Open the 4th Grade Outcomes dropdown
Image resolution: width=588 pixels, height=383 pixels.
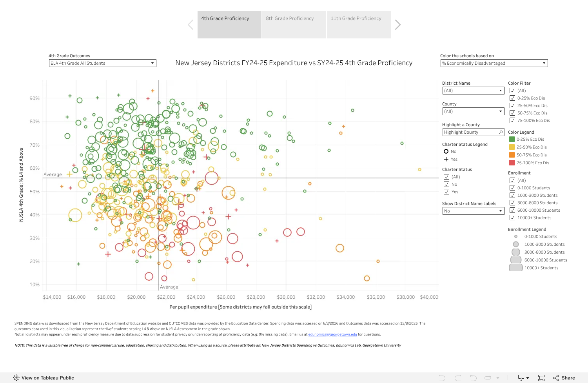103,63
